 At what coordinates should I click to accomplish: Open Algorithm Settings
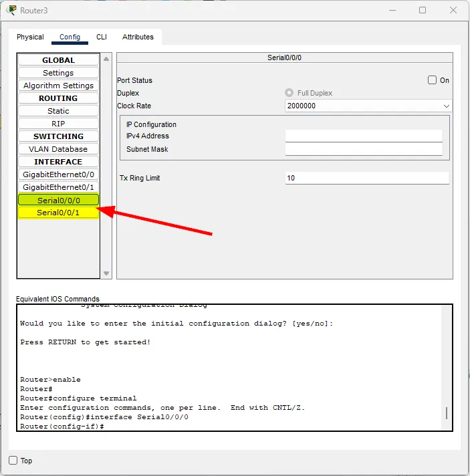58,86
